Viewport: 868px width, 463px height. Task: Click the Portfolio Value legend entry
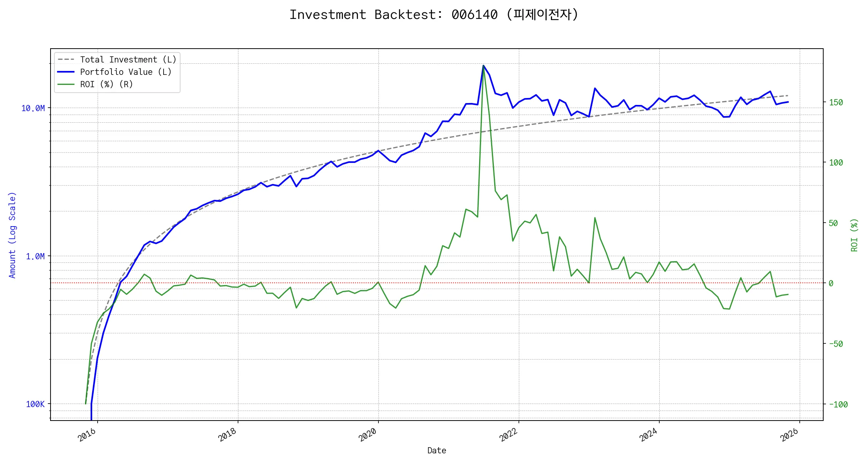(126, 72)
